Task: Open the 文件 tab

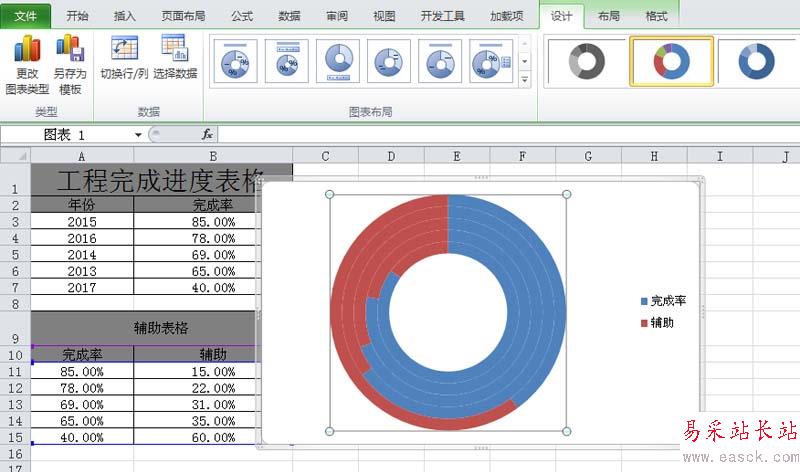Action: [26, 16]
